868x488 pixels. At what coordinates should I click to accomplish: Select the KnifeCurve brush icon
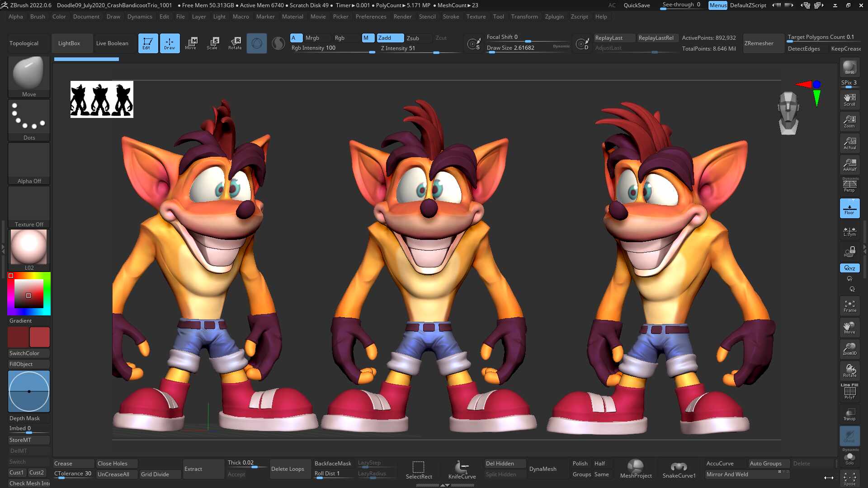point(462,470)
